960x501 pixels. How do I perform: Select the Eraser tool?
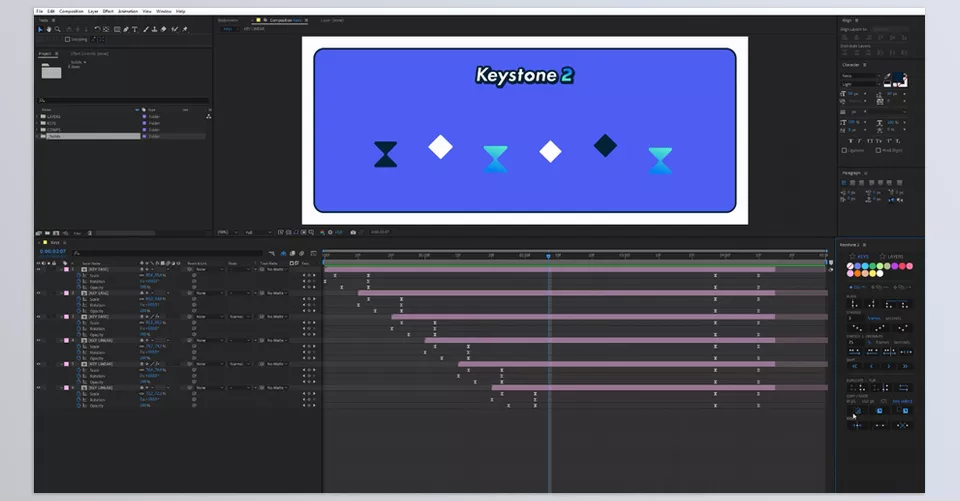tap(163, 29)
